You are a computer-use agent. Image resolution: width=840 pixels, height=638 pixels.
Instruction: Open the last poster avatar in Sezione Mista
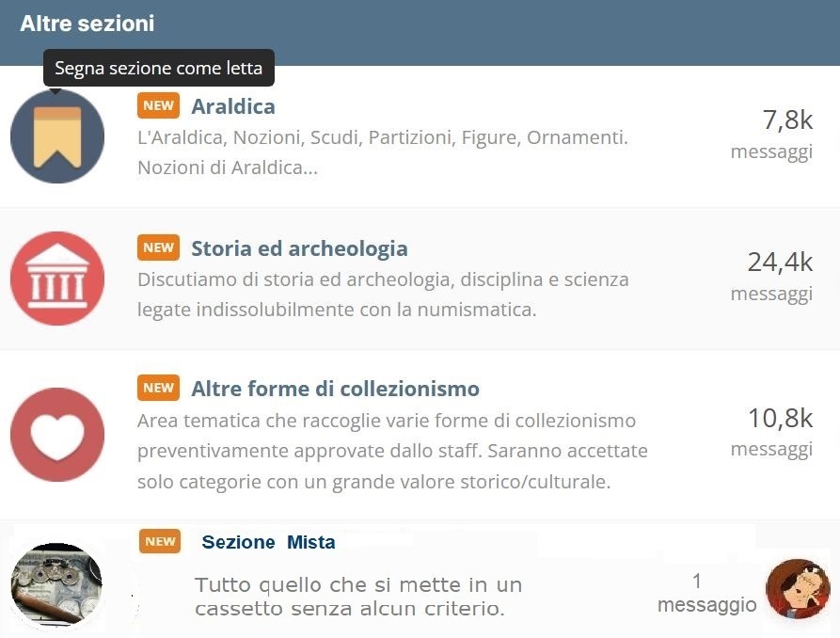pos(798,588)
